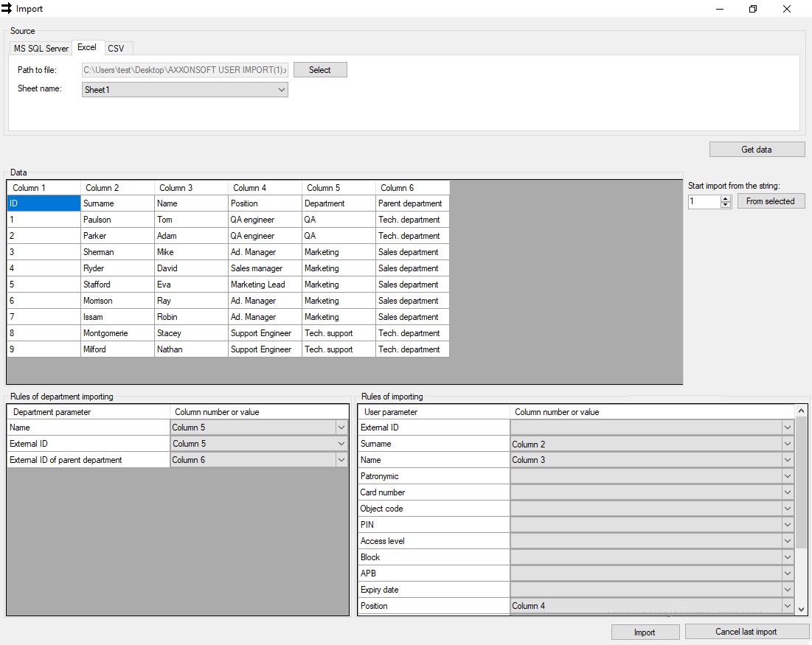This screenshot has height=645, width=812.
Task: Click the Import button
Action: coord(645,632)
